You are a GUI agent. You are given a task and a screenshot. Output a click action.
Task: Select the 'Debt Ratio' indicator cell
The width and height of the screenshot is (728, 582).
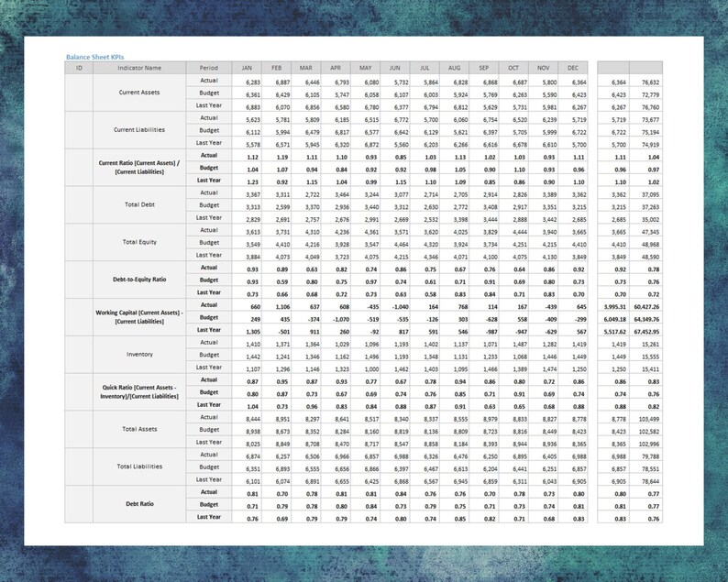point(139,504)
